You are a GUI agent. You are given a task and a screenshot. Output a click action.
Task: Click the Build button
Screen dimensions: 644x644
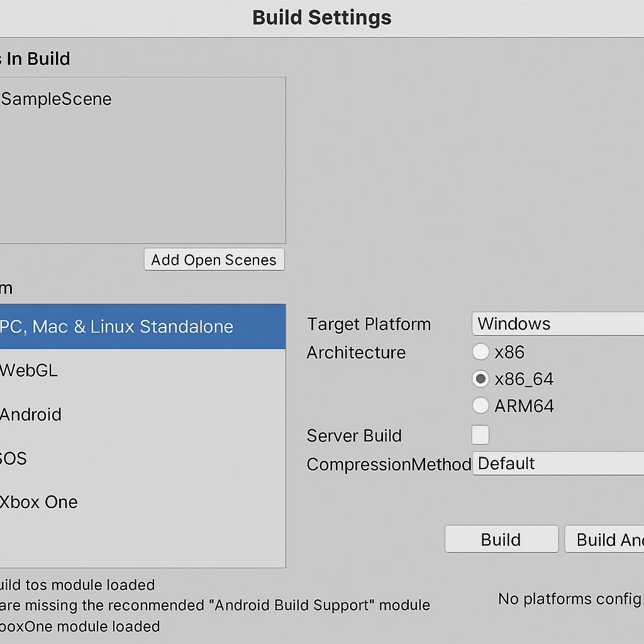pos(501,539)
